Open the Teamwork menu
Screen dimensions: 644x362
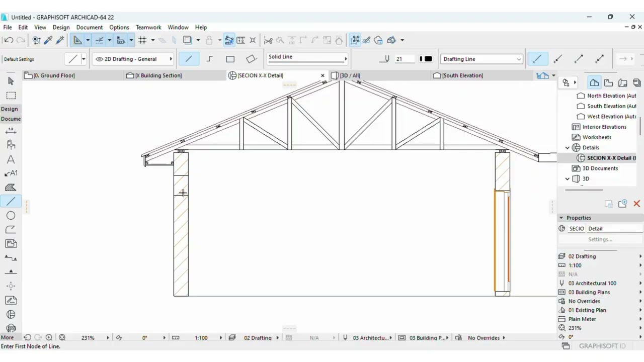coord(148,27)
